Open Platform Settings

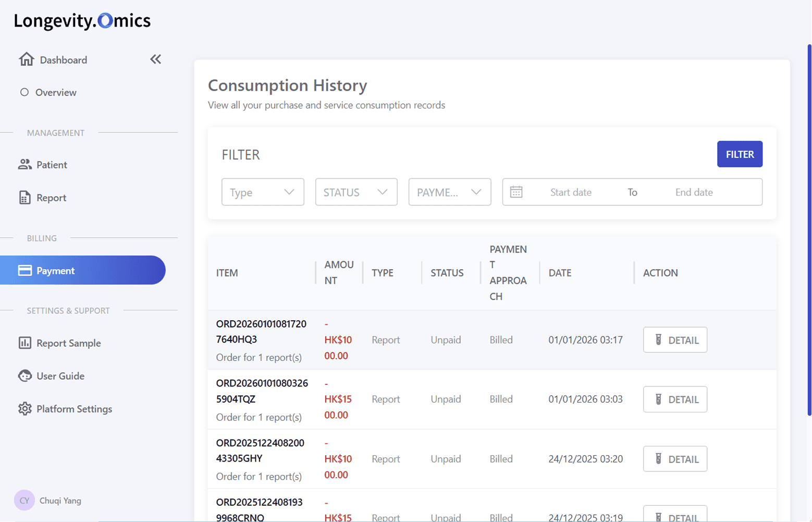(74, 409)
